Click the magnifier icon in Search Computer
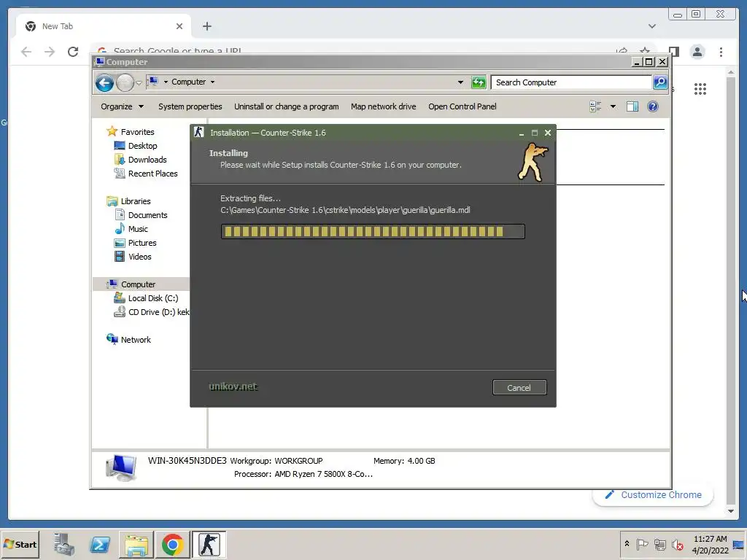 pyautogui.click(x=659, y=82)
